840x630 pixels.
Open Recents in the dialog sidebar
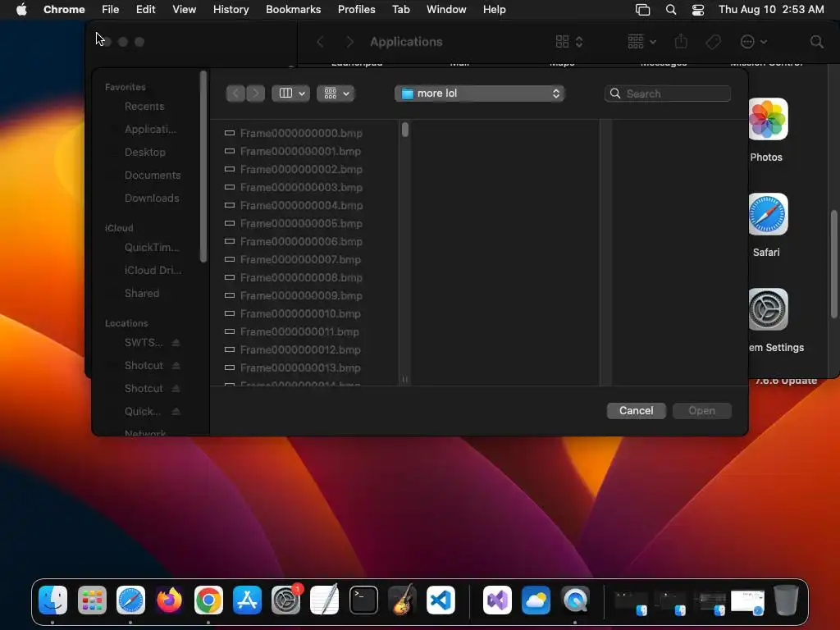click(x=144, y=106)
